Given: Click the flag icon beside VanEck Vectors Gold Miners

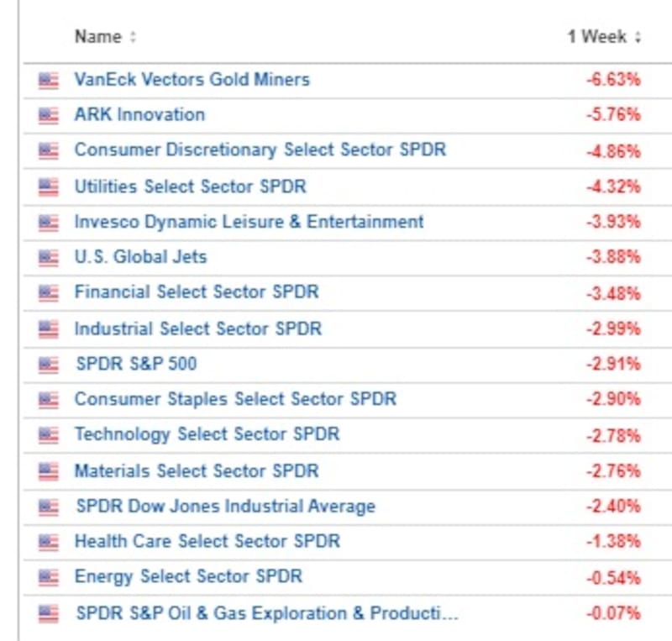Looking at the screenshot, I should click(x=48, y=81).
